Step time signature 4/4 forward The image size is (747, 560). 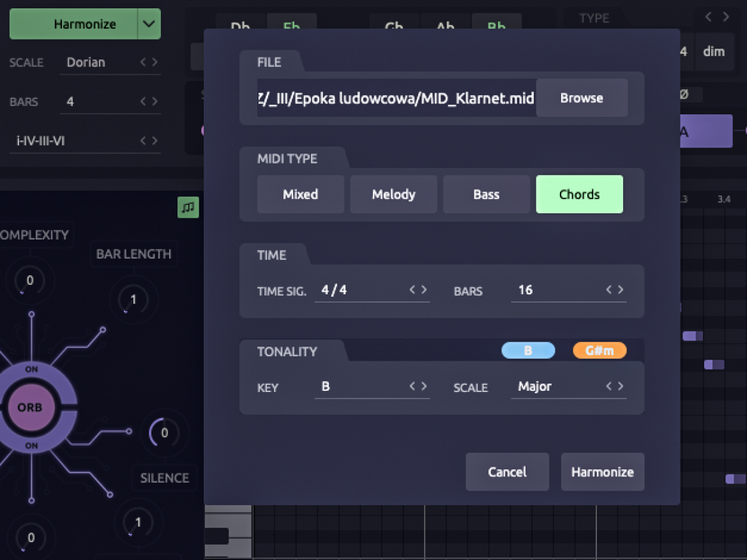click(424, 290)
